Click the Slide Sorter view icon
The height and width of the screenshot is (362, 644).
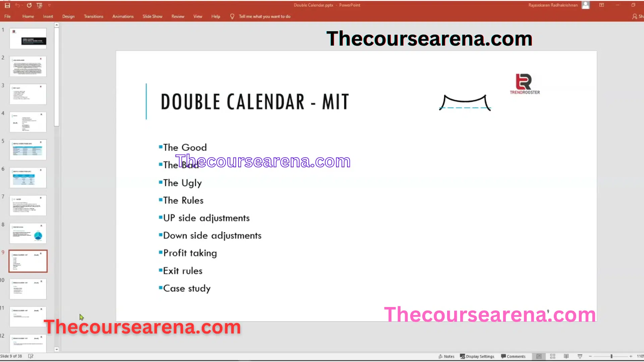point(552,356)
